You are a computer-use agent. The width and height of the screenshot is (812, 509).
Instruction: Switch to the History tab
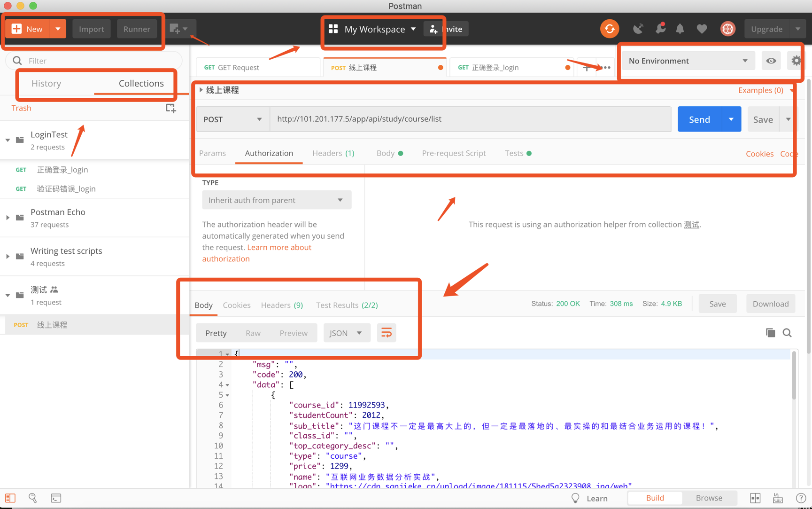[46, 83]
